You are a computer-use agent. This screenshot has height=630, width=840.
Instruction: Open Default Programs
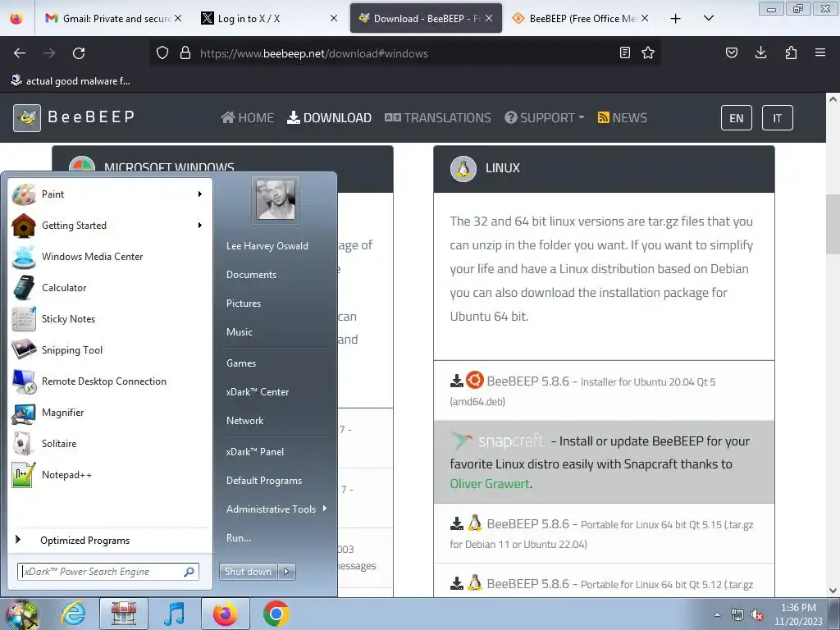[x=264, y=481]
